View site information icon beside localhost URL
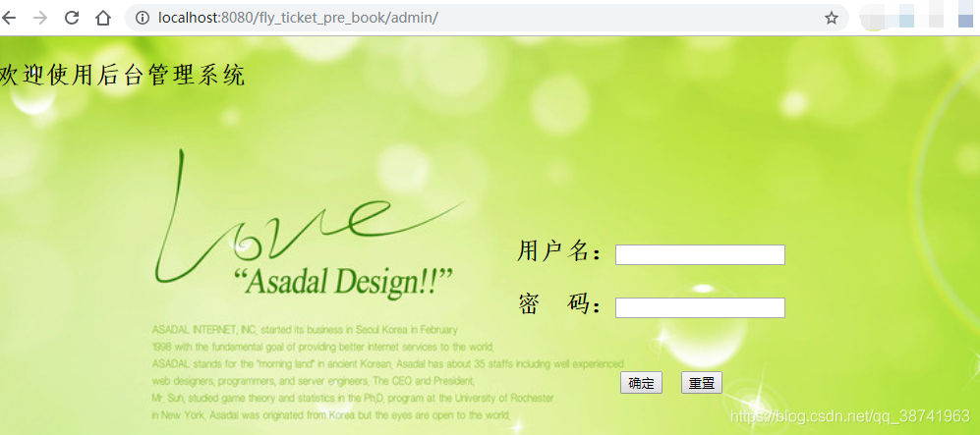Viewport: 980px width, 435px height. point(144,18)
